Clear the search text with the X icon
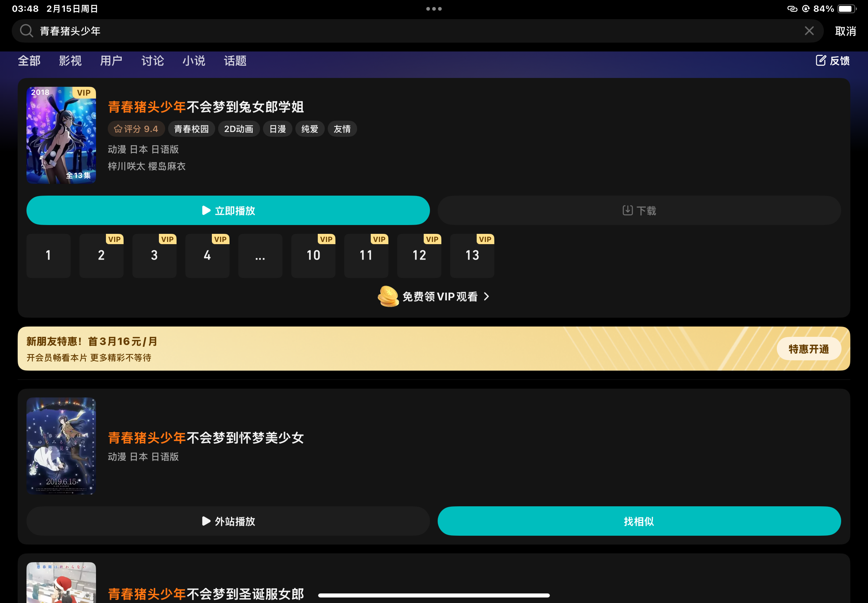The width and height of the screenshot is (868, 603). 809,31
